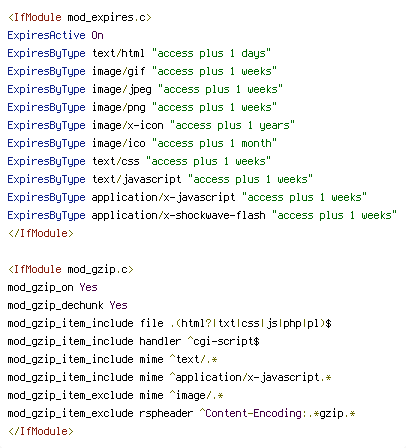Click the first closing IfModule tag
The height and width of the screenshot is (448, 406).
(41, 233)
